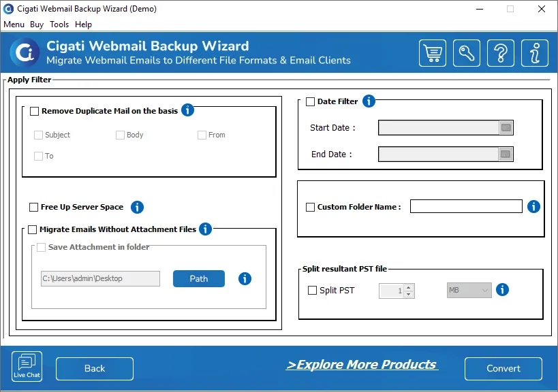
Task: Enable the Split PST checkbox
Action: [x=312, y=291]
